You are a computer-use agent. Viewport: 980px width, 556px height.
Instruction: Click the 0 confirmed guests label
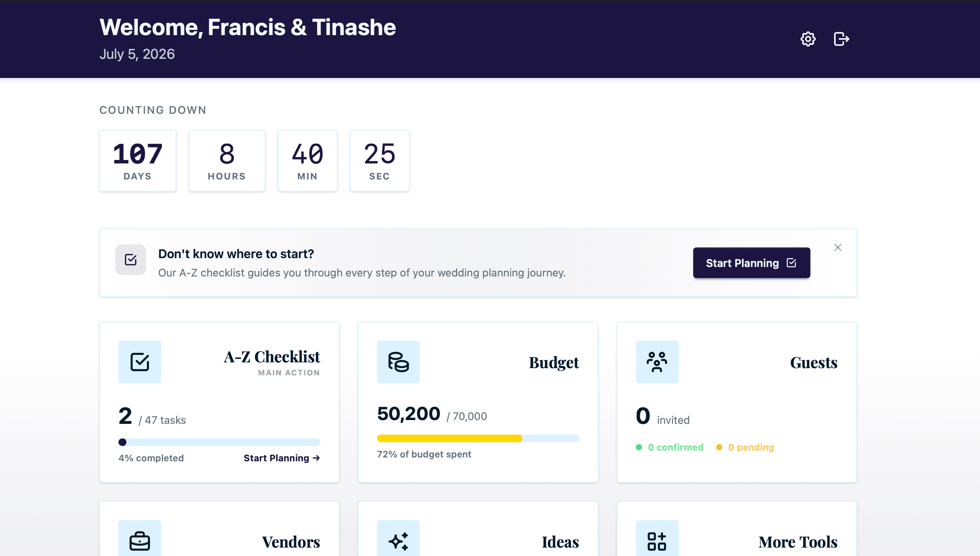[675, 447]
